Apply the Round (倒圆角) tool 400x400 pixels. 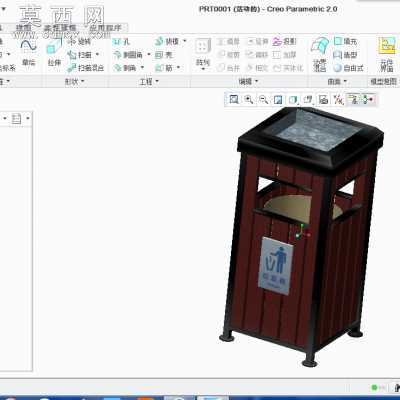(x=128, y=55)
